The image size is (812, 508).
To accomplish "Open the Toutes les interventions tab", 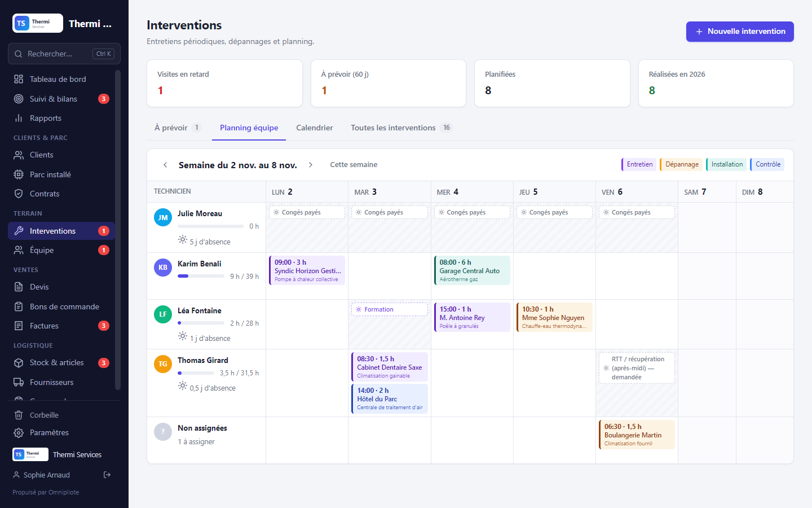I will (x=402, y=128).
